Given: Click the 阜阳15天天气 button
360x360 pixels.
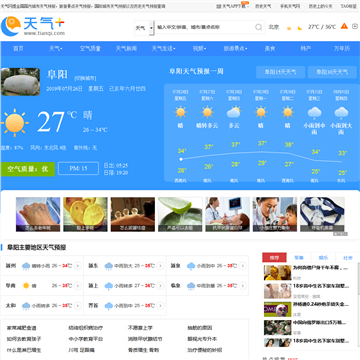Looking at the screenshot, I should [280, 72].
